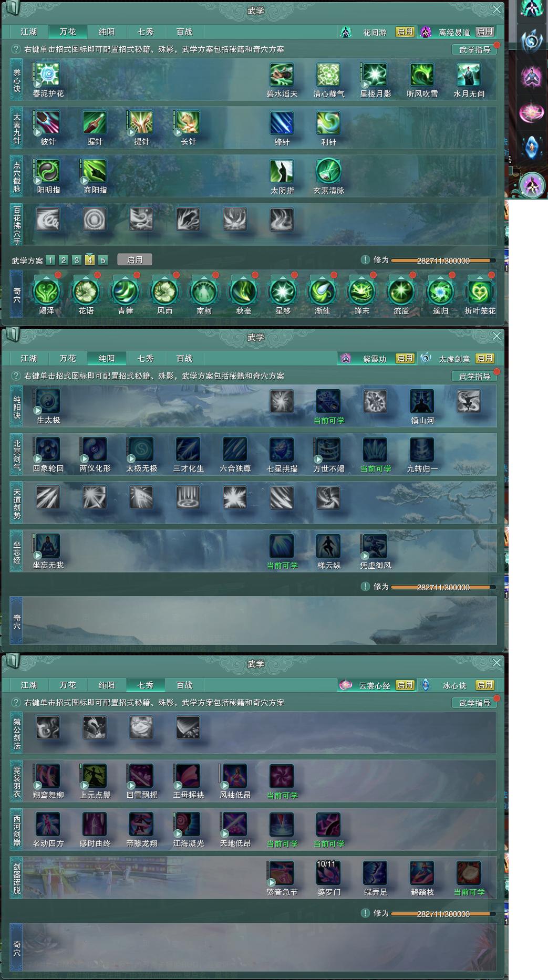Click the 阳明指 skill icon
Screen dimensions: 548x980
pos(48,172)
